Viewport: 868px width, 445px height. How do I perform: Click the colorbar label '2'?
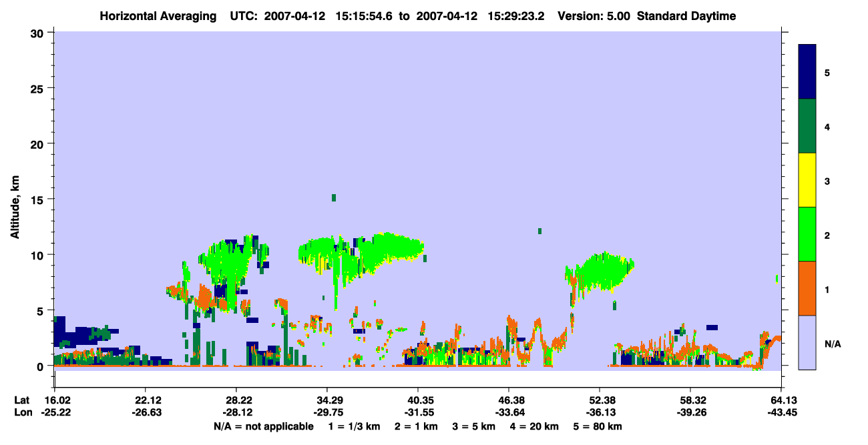point(828,236)
